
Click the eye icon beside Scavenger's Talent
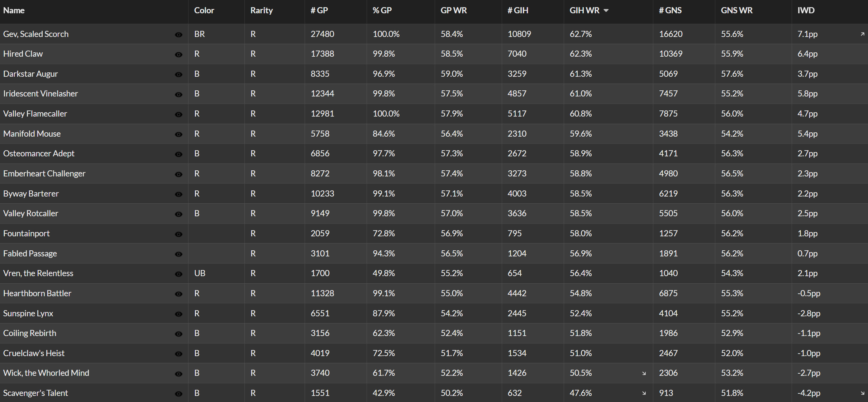point(178,394)
